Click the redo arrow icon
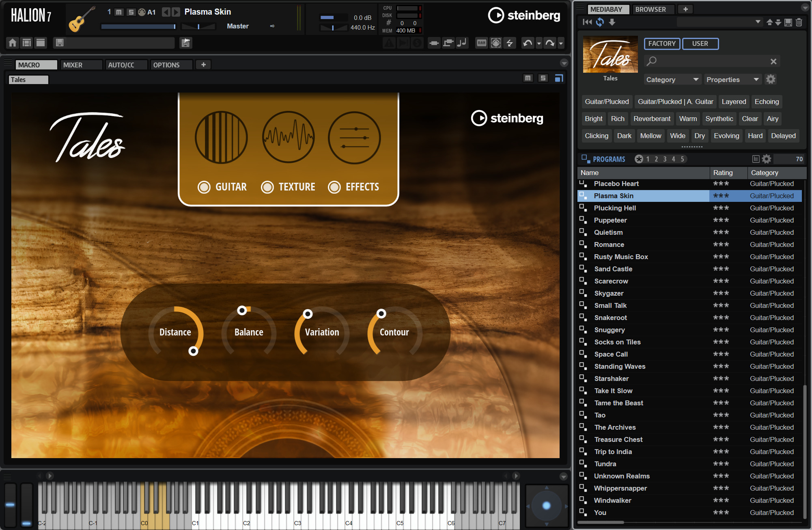Image resolution: width=812 pixels, height=530 pixels. (550, 43)
